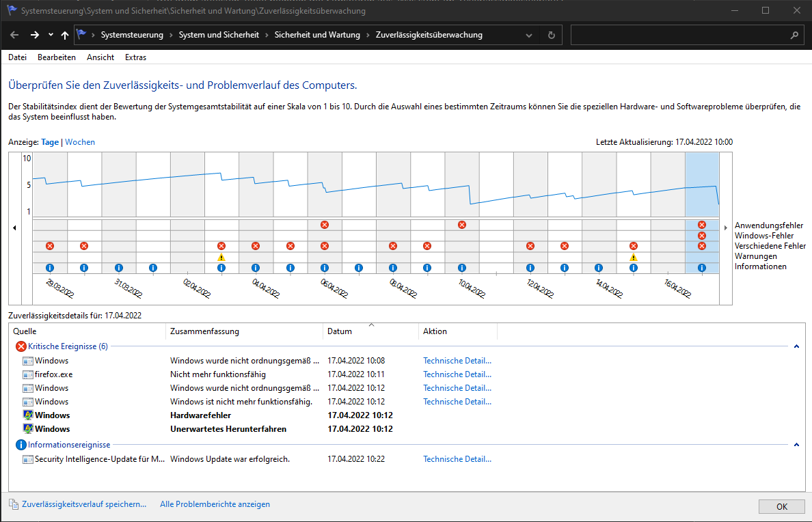
Task: Click the information icon for 06.04.2022
Action: 324,268
